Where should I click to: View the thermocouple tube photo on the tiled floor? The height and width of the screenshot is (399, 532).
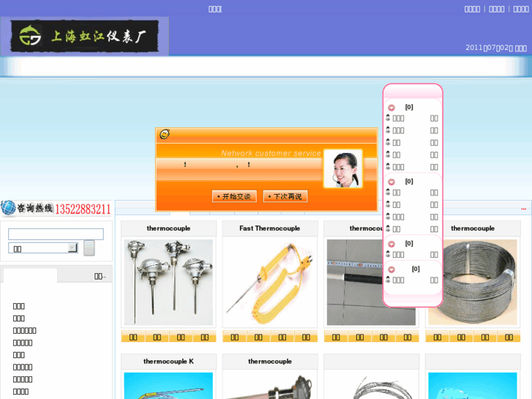355,282
